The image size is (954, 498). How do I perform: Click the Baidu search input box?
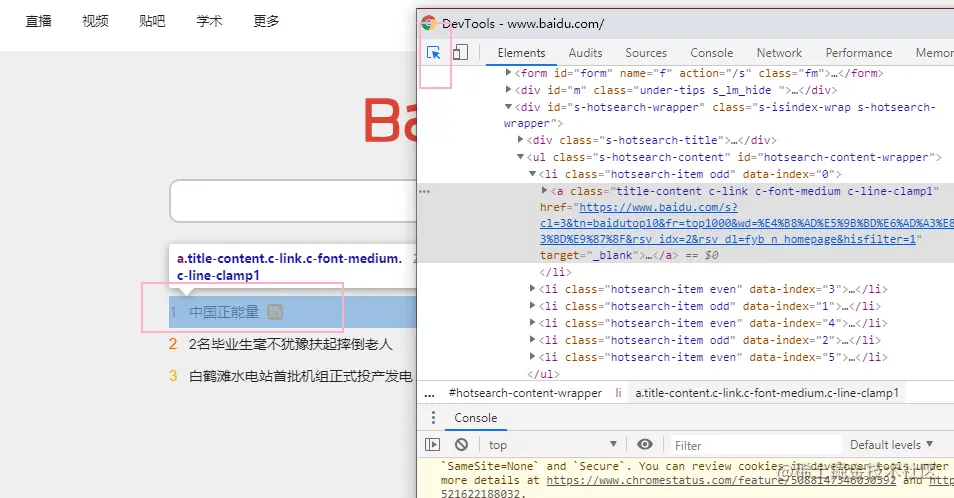[x=293, y=201]
